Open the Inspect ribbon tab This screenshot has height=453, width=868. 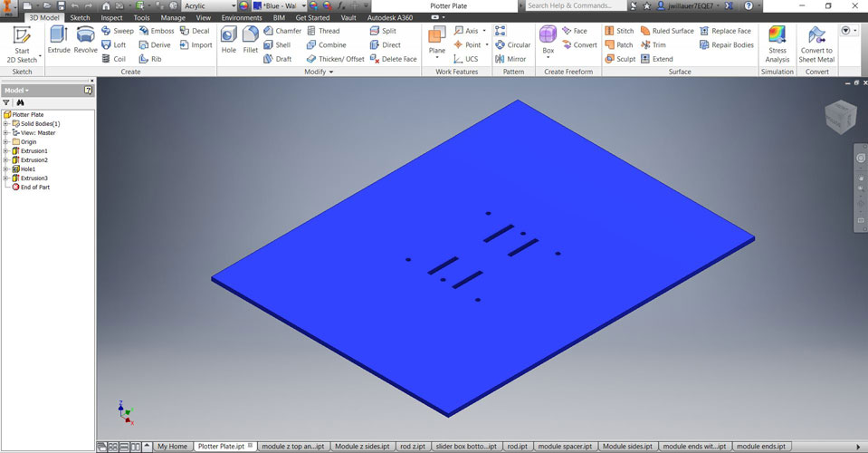(111, 18)
